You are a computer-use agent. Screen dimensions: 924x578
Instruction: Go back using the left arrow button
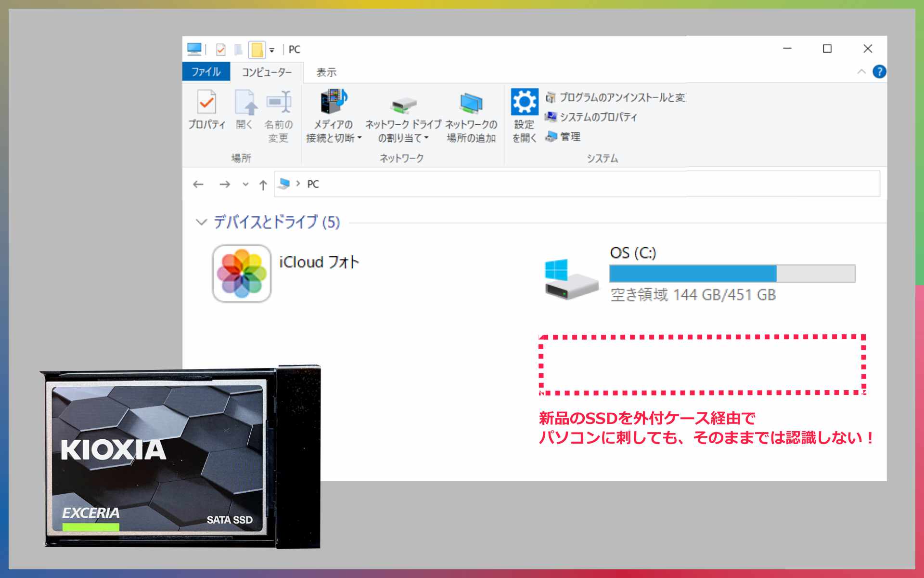(198, 184)
